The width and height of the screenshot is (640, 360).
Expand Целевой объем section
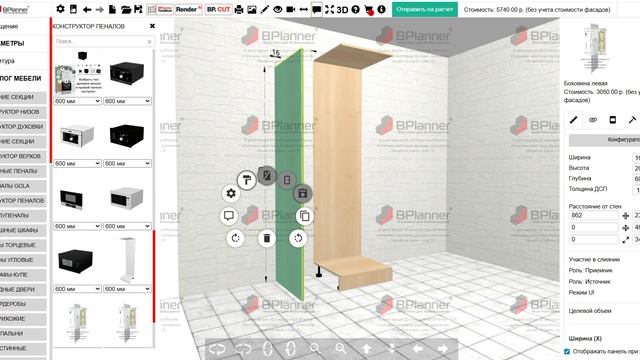click(590, 311)
